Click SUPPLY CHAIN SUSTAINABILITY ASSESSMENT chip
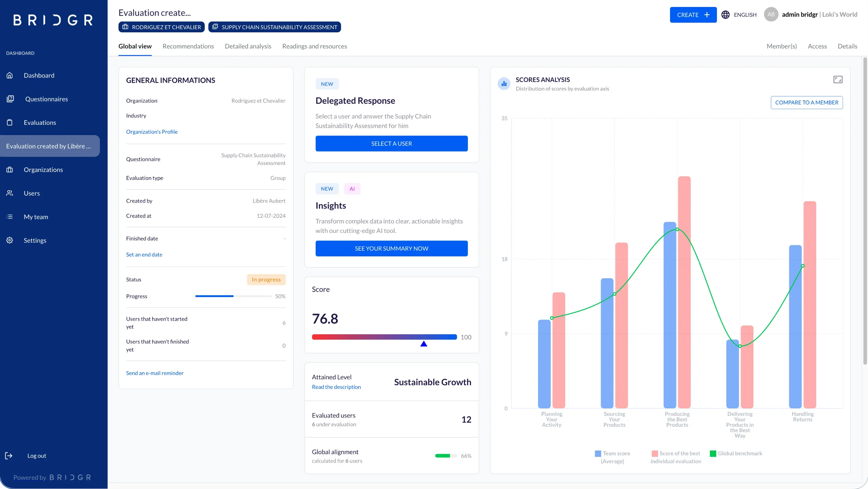Screen dimensions: 868x489 coord(275,27)
